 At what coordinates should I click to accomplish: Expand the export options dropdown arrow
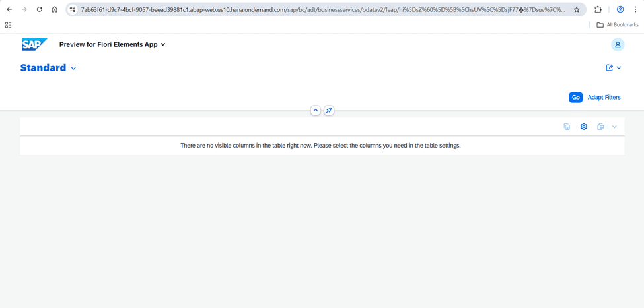[x=614, y=127]
